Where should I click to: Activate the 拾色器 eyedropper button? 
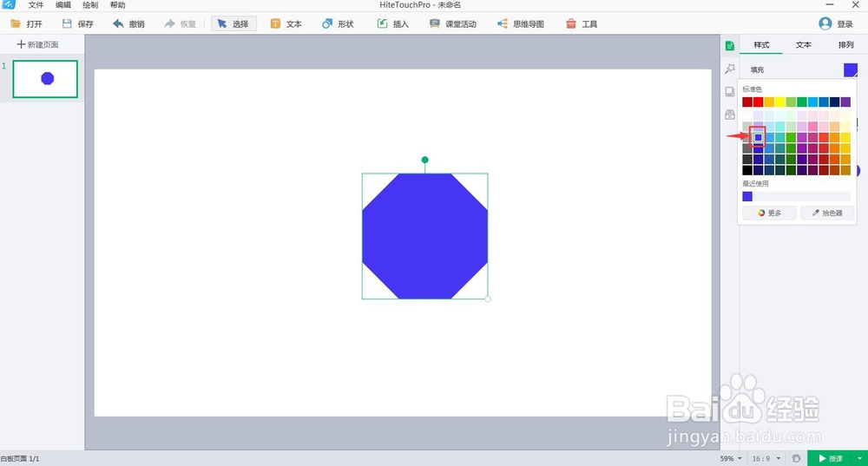tap(827, 213)
